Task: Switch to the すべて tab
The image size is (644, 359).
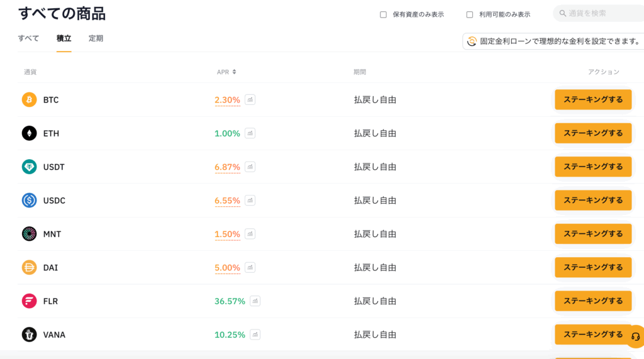Action: click(x=28, y=38)
